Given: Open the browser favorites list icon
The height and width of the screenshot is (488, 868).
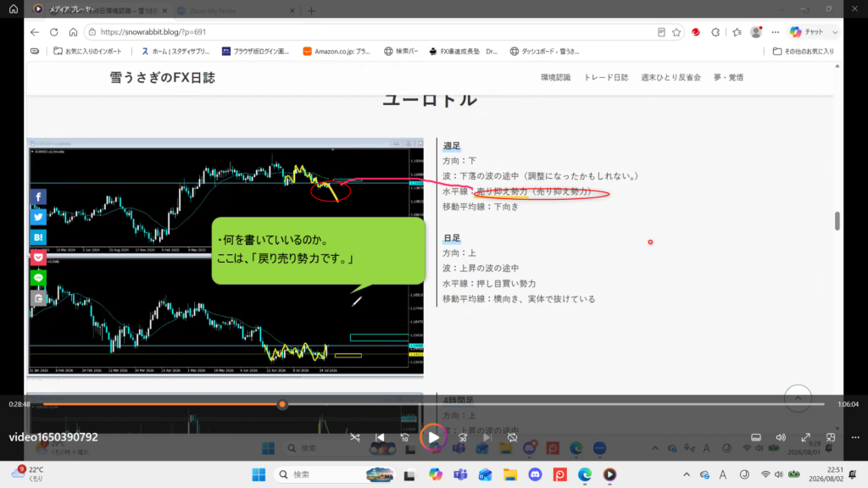Looking at the screenshot, I should (737, 32).
